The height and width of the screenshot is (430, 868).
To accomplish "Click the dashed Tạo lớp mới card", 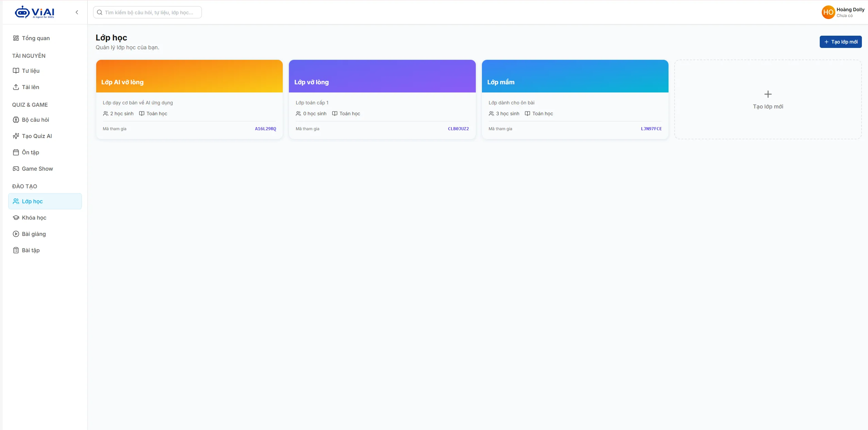I will (x=768, y=100).
